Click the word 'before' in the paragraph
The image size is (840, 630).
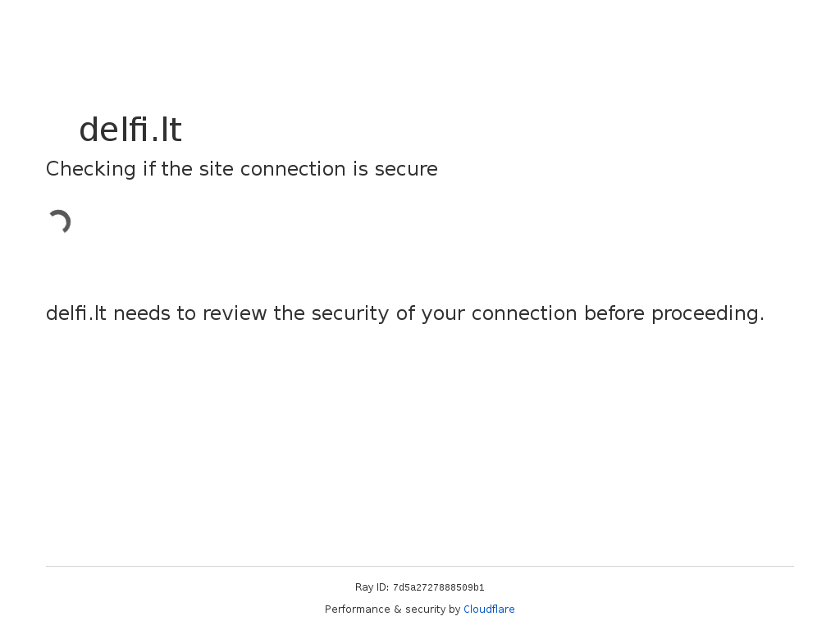click(x=614, y=313)
